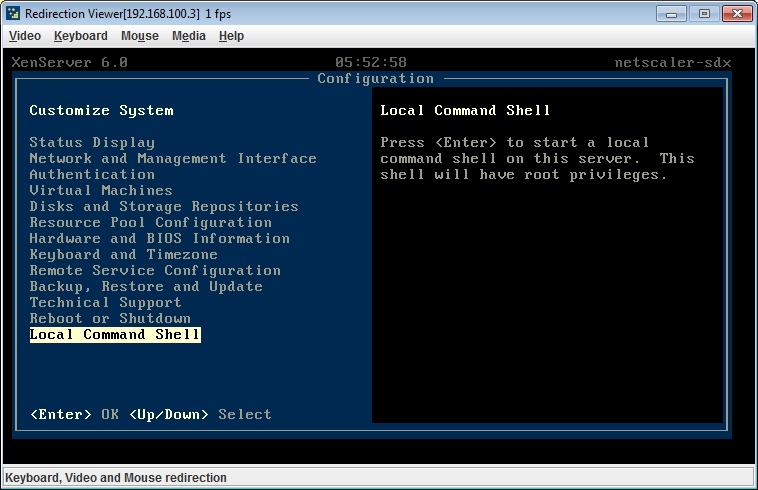Maximize the Redirection Viewer window
Image resolution: width=758 pixels, height=490 pixels.
pyautogui.click(x=704, y=13)
